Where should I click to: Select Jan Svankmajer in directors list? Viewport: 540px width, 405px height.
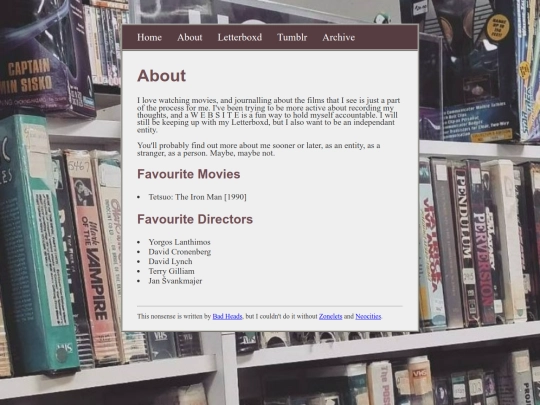(x=175, y=281)
